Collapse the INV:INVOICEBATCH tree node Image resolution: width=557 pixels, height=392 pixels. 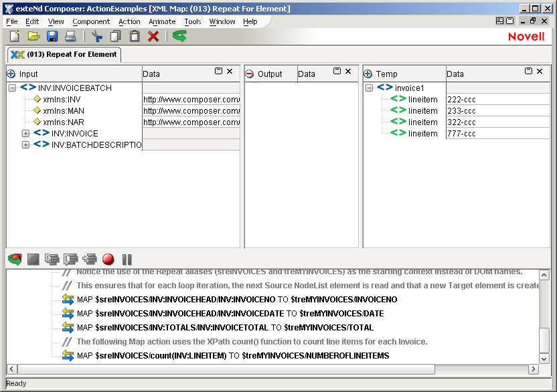click(12, 88)
